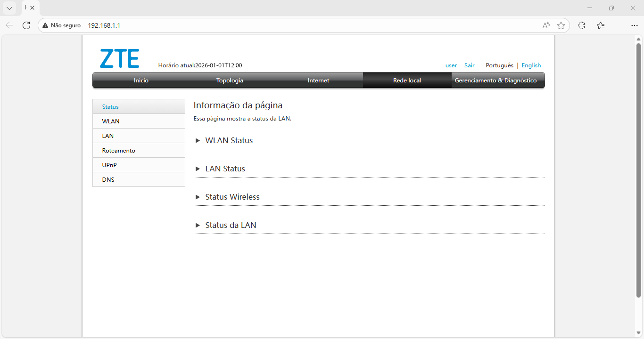Click the 'Não seguro' warning icon
This screenshot has height=339, width=644.
[45, 25]
